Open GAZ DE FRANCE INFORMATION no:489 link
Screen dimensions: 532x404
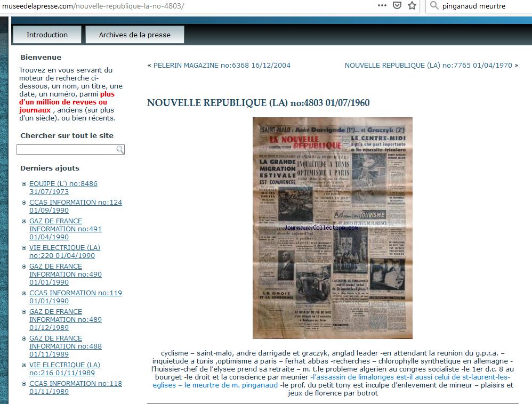(65, 320)
